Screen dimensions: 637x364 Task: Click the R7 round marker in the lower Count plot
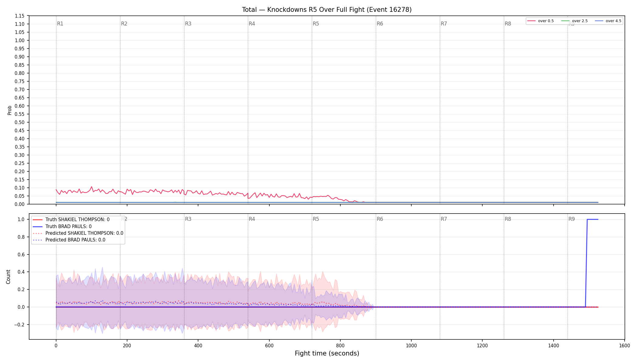coord(444,219)
